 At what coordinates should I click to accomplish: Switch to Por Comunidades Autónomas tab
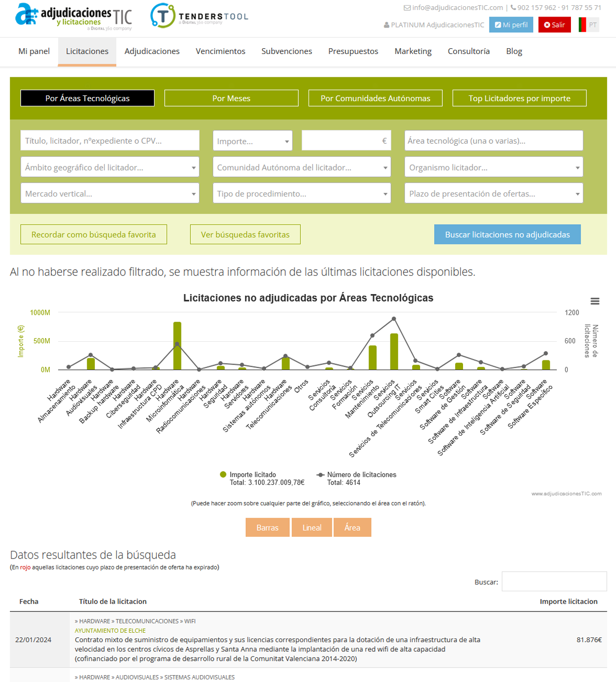375,98
